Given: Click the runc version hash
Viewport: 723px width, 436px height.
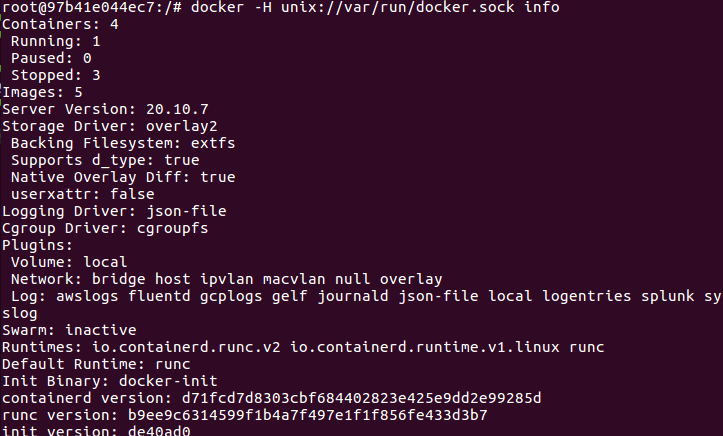Looking at the screenshot, I should pyautogui.click(x=308, y=416).
